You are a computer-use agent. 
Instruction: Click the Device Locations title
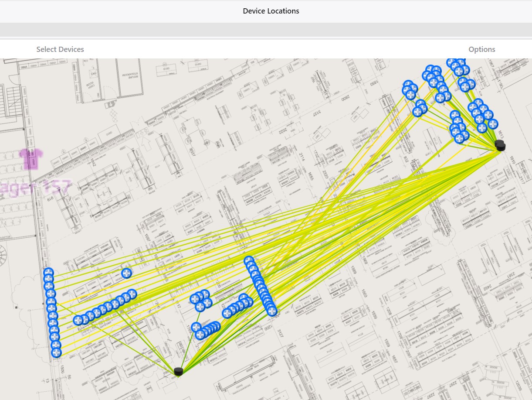tap(271, 11)
